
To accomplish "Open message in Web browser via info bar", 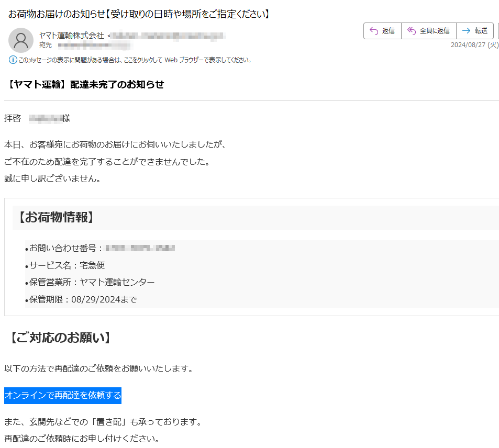I will point(135,60).
